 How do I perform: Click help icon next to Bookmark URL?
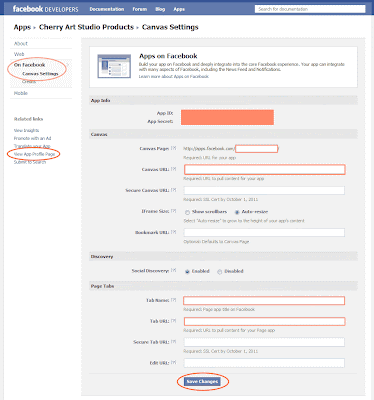[174, 232]
